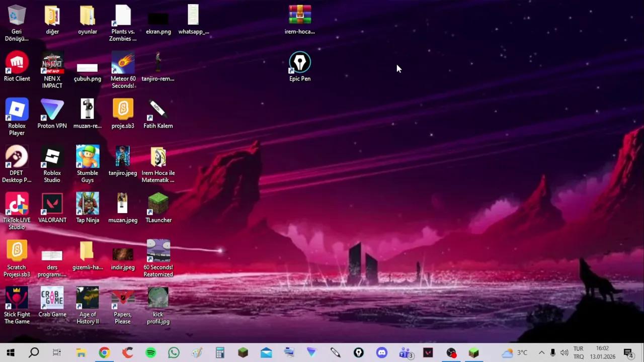Click the volume speaker tray icon

click(564, 353)
